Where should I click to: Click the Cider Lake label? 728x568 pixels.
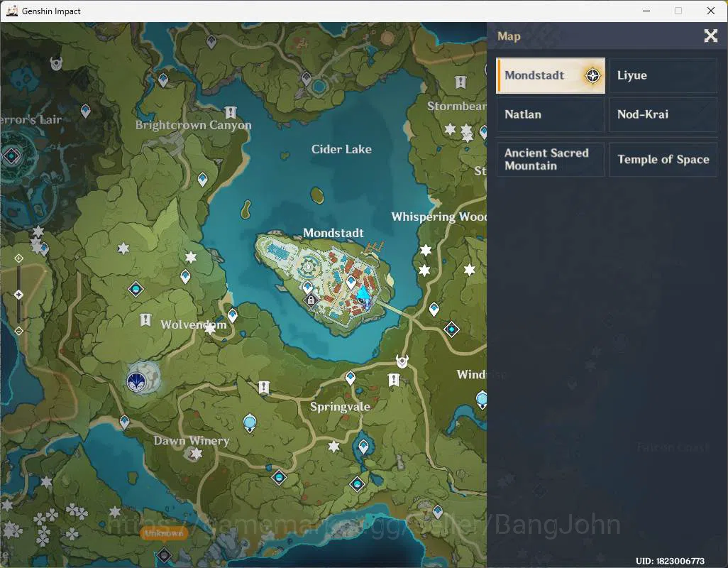click(x=341, y=149)
